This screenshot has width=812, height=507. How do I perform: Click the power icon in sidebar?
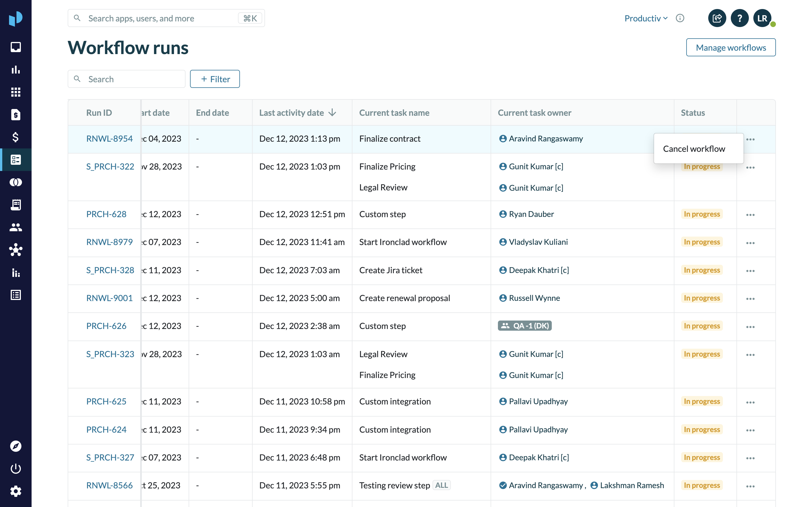coord(16,468)
